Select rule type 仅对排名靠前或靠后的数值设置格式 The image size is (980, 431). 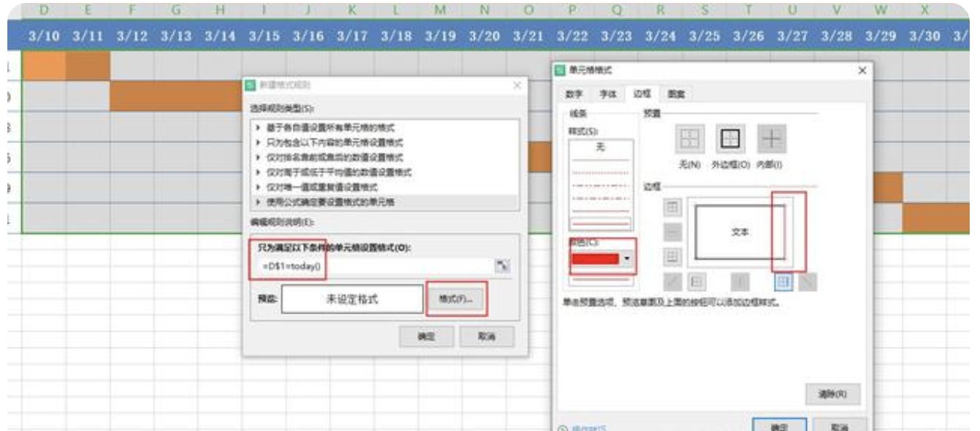pyautogui.click(x=385, y=158)
